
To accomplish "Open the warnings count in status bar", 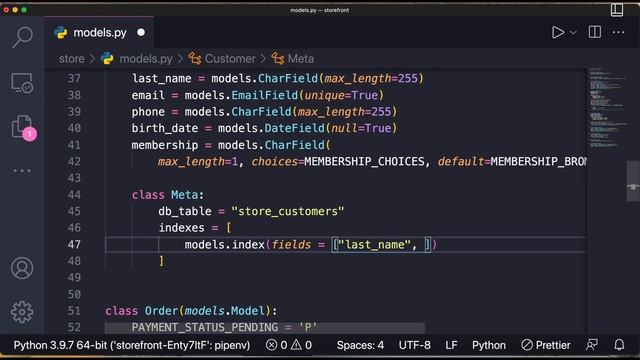I will (x=302, y=345).
